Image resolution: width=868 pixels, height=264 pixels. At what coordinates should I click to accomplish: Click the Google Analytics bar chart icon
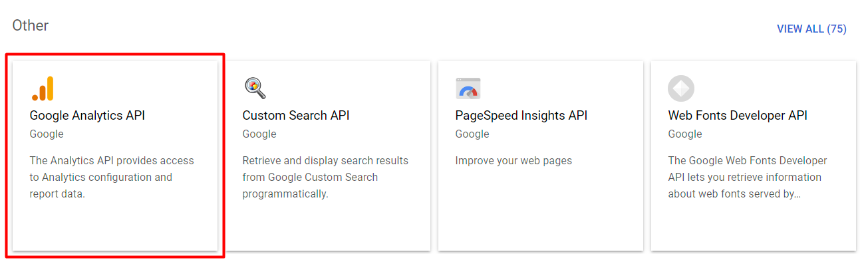click(x=43, y=88)
